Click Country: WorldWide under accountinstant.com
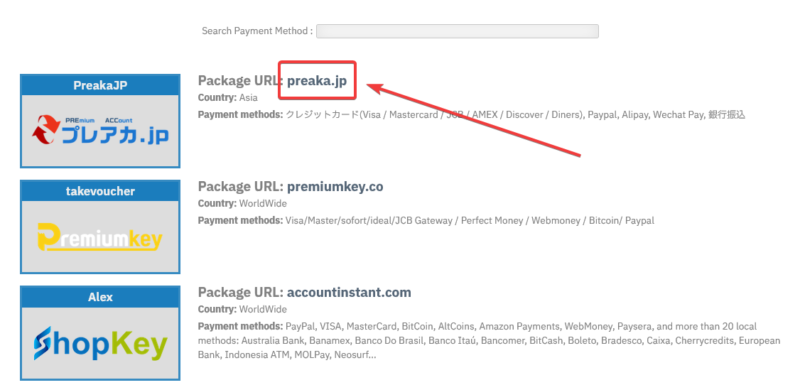 point(242,310)
